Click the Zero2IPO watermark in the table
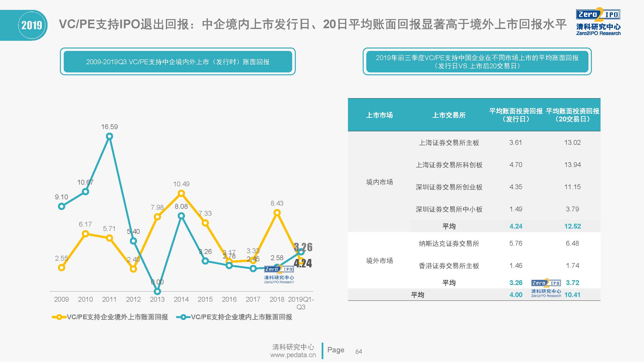 pyautogui.click(x=546, y=288)
